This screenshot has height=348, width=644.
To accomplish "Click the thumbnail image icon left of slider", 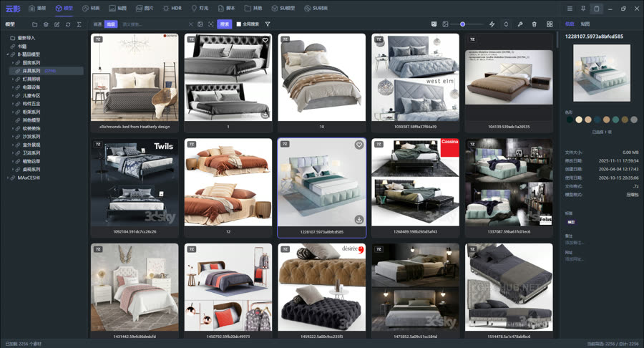I will [x=445, y=24].
